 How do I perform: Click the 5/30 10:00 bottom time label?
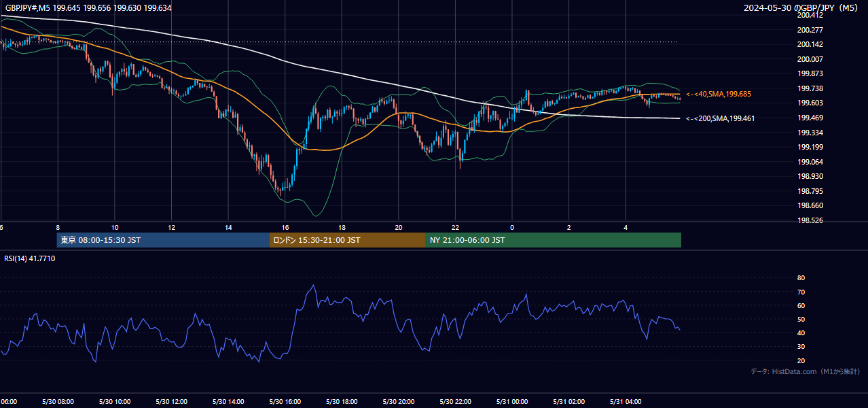[x=114, y=402]
